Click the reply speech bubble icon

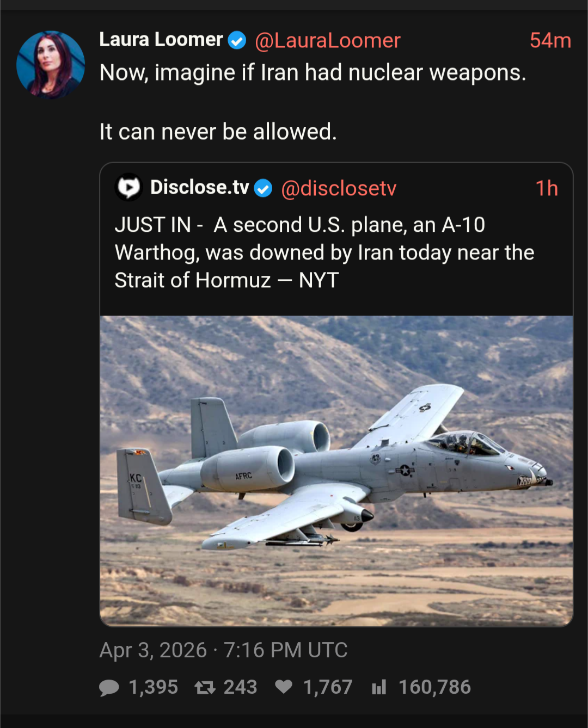pos(109,688)
